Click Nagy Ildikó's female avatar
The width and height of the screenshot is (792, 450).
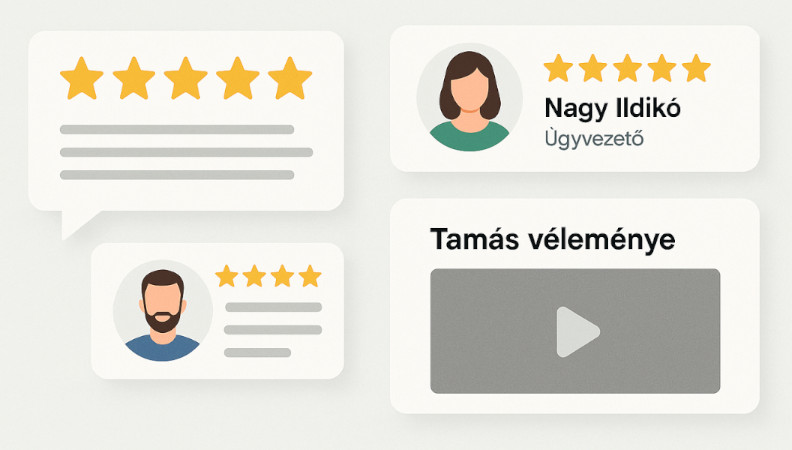tap(469, 97)
